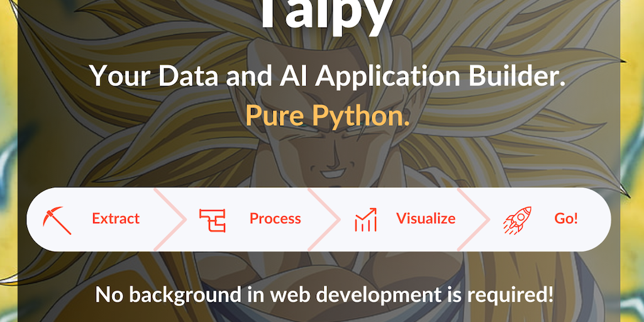
Task: Click the Visualize bar chart icon
Action: (365, 219)
